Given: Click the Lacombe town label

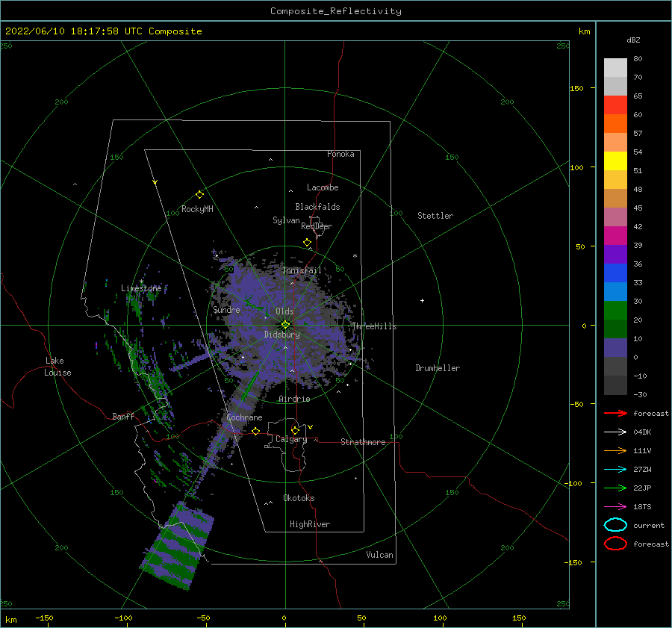Looking at the screenshot, I should point(323,187).
